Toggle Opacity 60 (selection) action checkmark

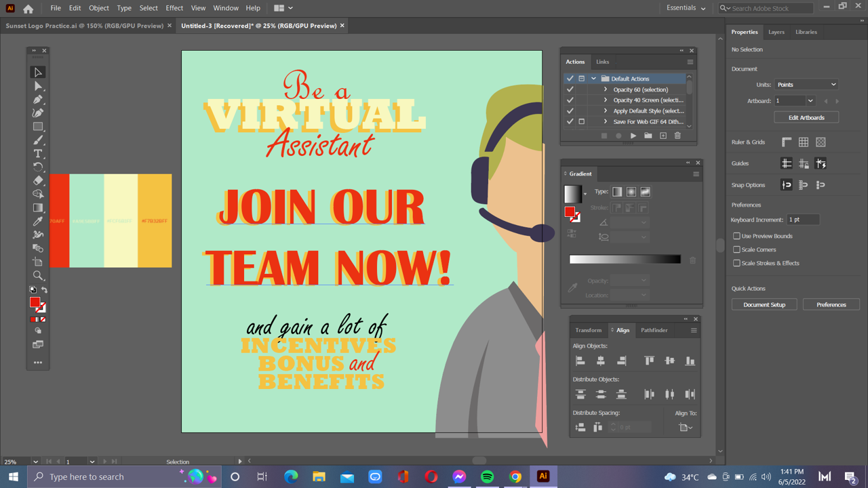click(x=570, y=89)
